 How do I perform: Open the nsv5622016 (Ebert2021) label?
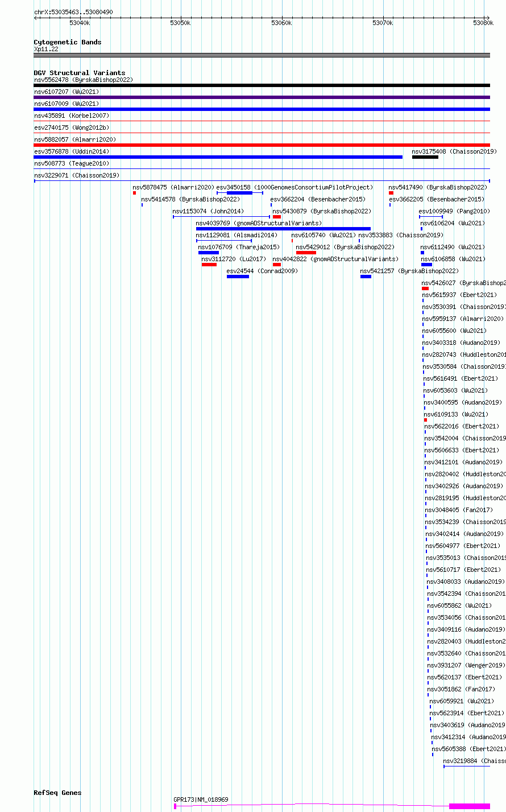462,426
